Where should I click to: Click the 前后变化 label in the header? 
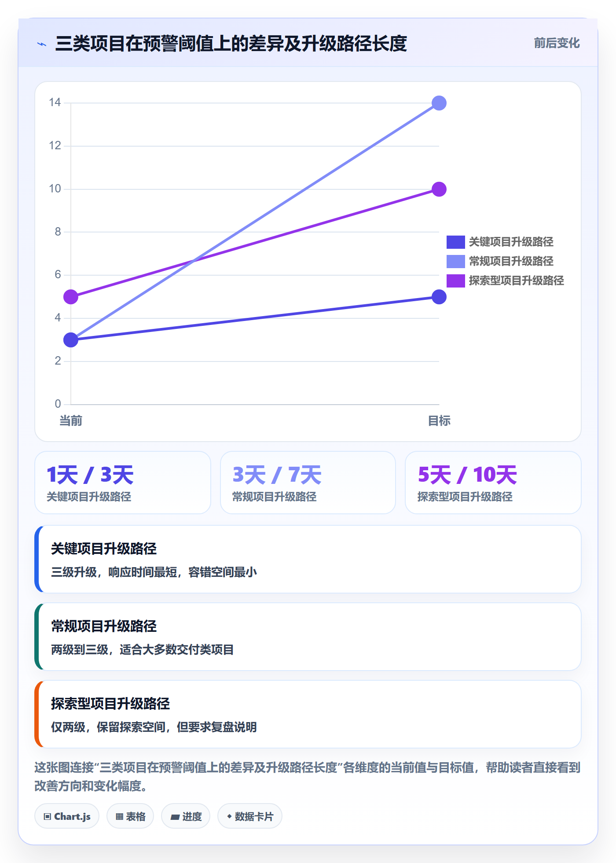(x=557, y=43)
